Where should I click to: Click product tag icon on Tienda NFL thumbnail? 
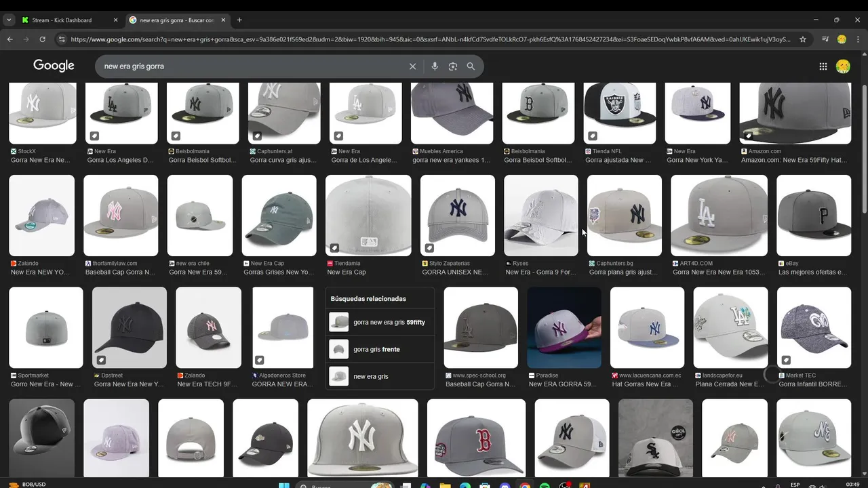point(593,136)
